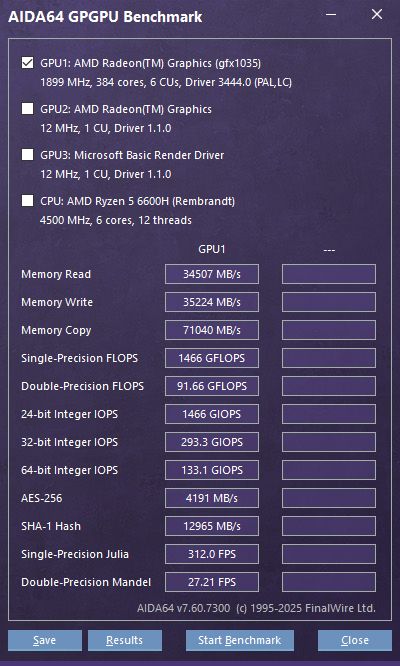Open the Results button

coord(125,641)
